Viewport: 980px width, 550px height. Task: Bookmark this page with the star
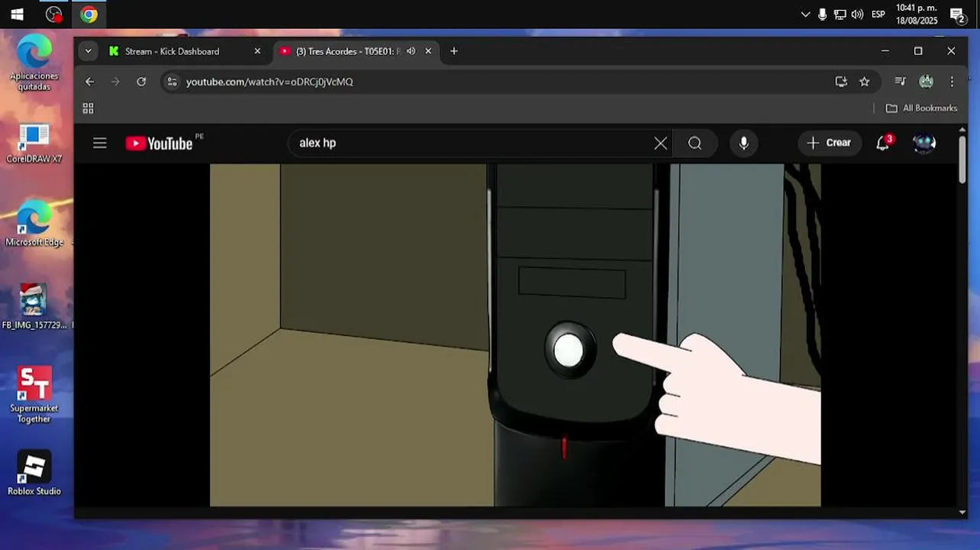(x=864, y=82)
